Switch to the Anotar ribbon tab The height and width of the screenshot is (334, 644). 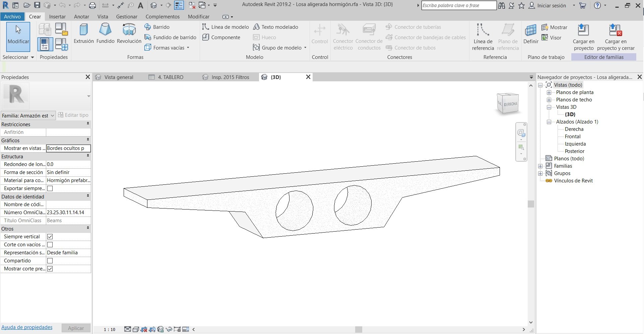coord(81,16)
